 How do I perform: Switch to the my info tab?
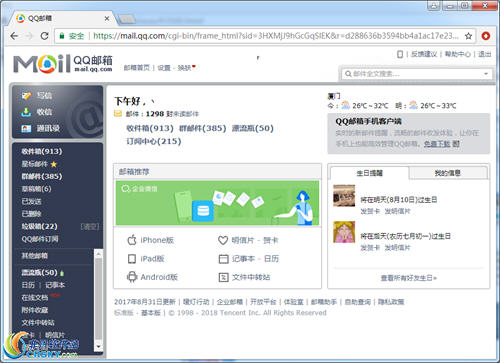448,173
